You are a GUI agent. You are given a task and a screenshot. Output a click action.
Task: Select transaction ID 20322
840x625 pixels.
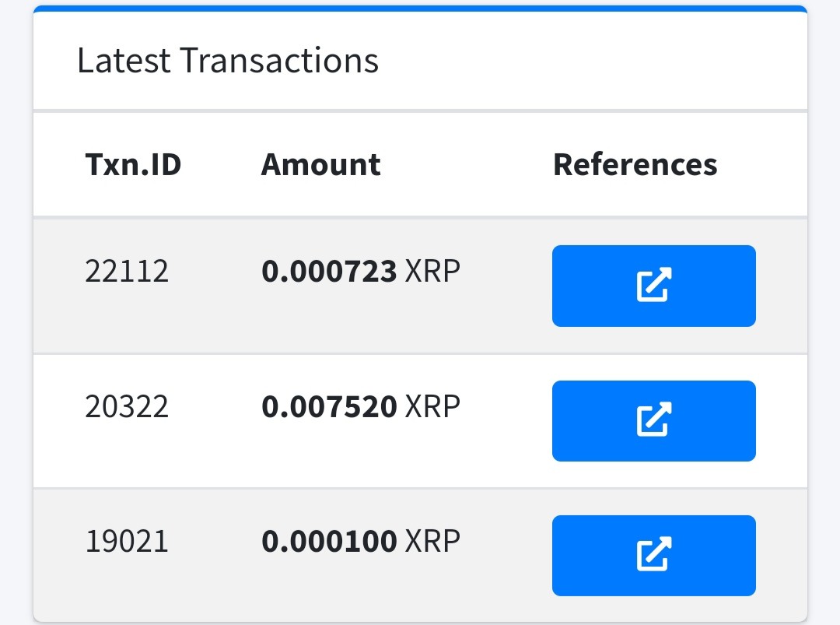point(127,406)
